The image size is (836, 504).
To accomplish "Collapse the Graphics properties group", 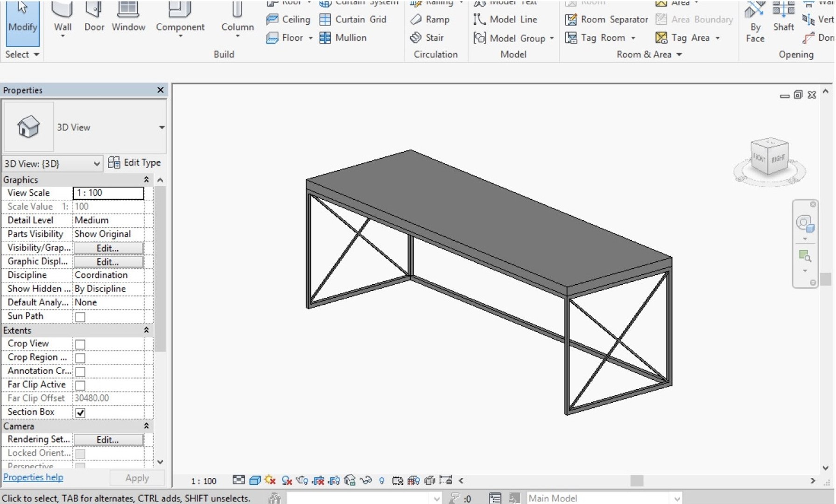I will coord(146,180).
